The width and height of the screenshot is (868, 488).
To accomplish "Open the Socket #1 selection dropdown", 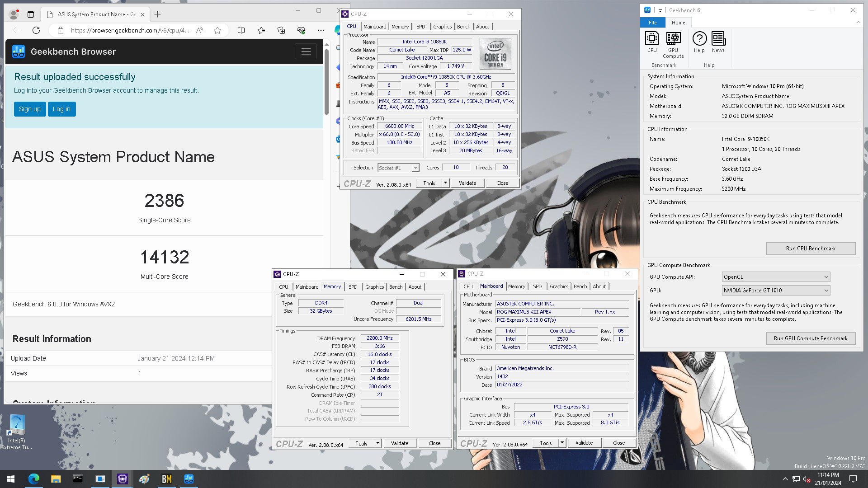I will coord(398,168).
